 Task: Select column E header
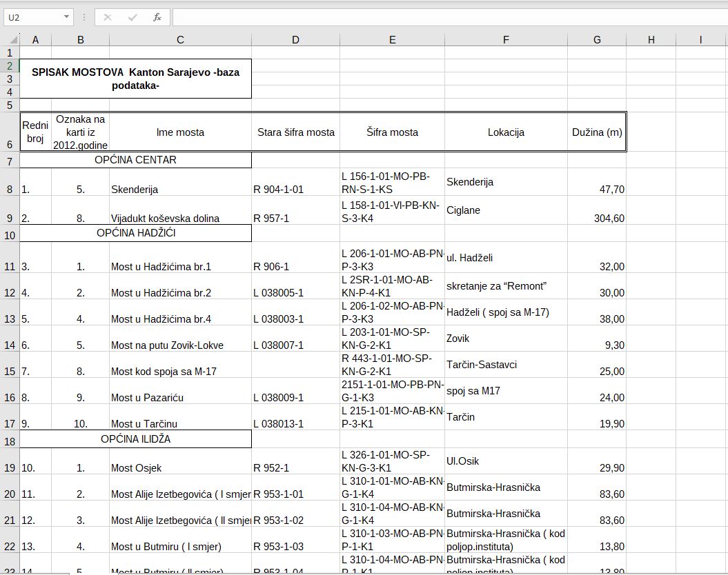pos(392,40)
